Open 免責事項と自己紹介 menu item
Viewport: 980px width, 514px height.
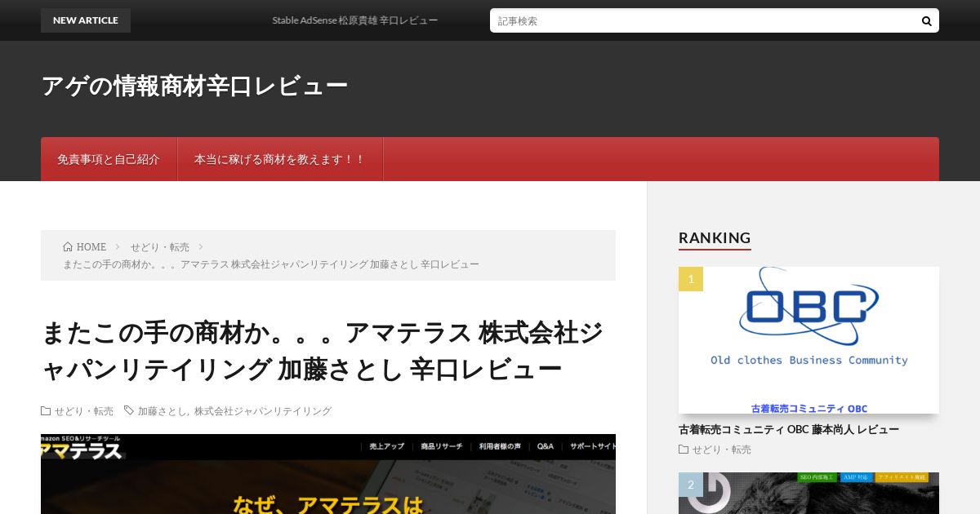point(109,159)
